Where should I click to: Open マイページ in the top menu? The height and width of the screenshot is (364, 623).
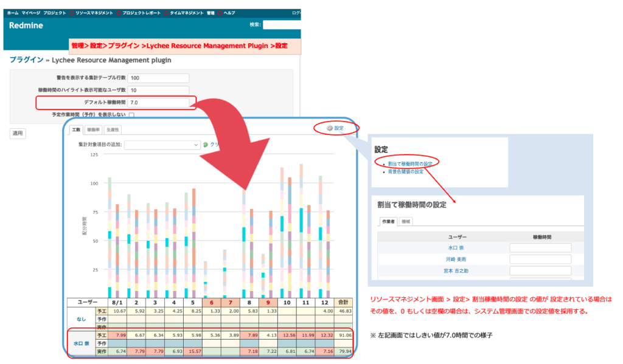pyautogui.click(x=31, y=13)
